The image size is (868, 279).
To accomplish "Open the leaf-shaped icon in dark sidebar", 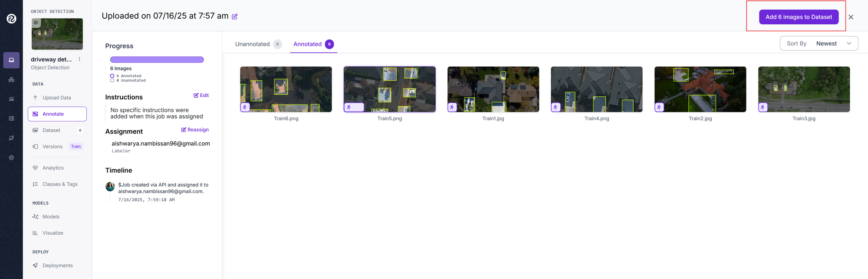I will pyautogui.click(x=11, y=138).
